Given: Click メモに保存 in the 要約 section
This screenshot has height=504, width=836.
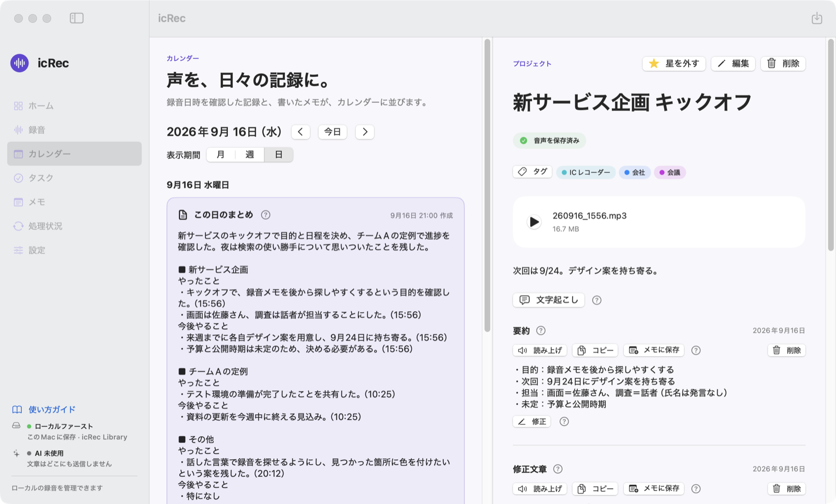Looking at the screenshot, I should pos(654,350).
